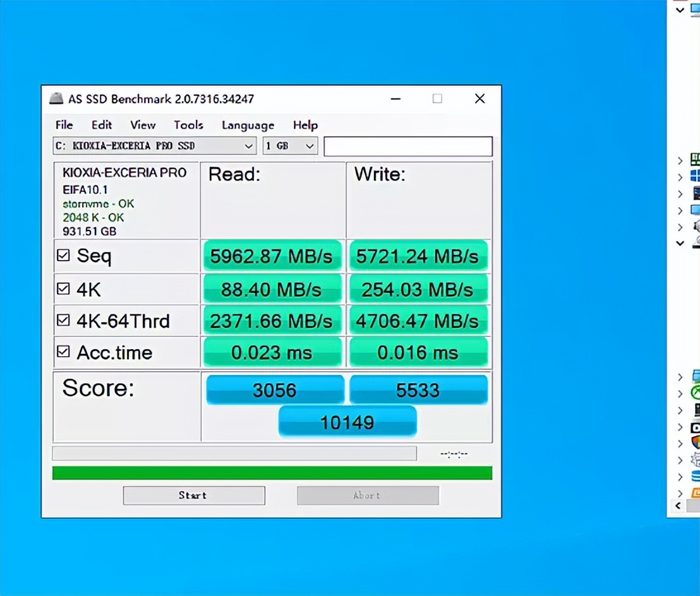Image resolution: width=700 pixels, height=596 pixels.
Task: Click the empty text field beside 1 GB
Action: tap(408, 146)
